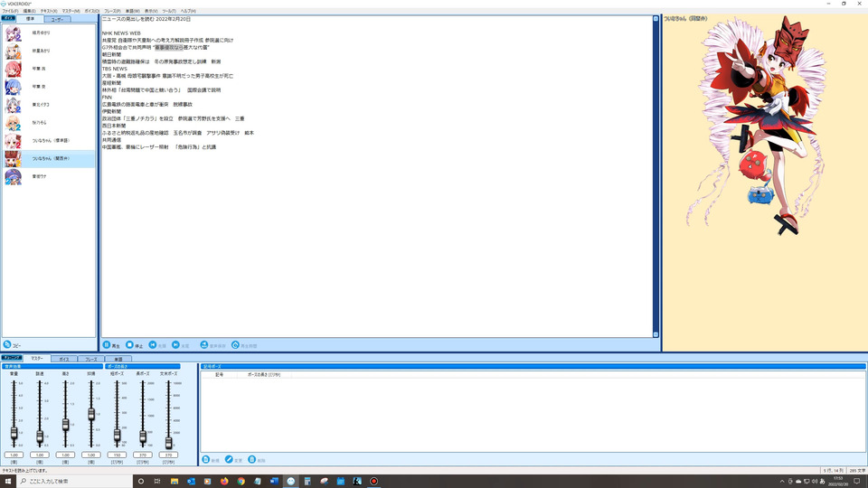The height and width of the screenshot is (488, 868).
Task: Select the 琴葉 茜 voice preset
Action: pos(49,69)
